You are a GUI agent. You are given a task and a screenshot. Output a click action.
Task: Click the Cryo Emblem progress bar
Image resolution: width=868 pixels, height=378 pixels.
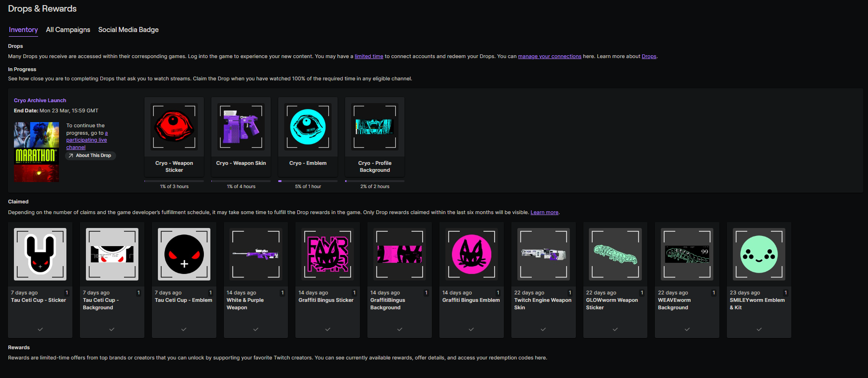tap(308, 181)
